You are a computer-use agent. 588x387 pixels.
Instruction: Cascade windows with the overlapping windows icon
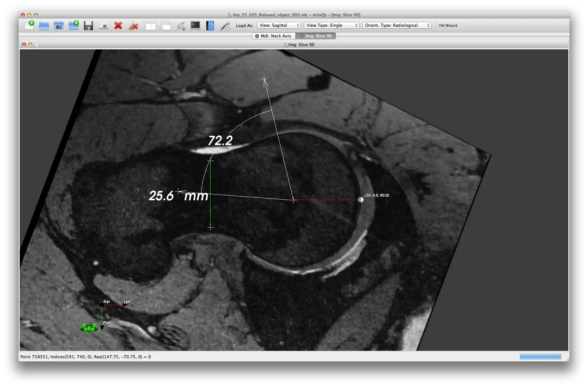pos(166,25)
